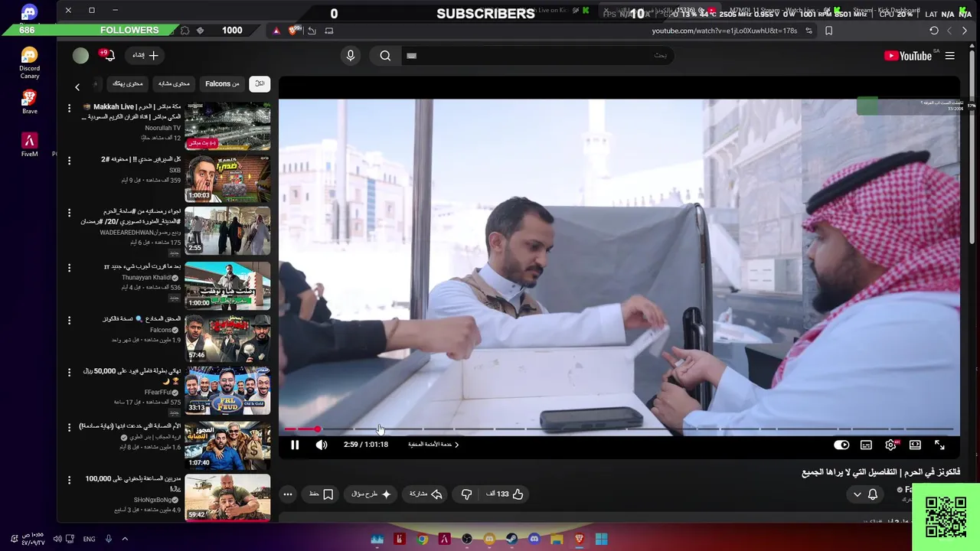Open the 'Noorullah TV' channel name
Screen dimensions: 980x551
[x=162, y=128]
